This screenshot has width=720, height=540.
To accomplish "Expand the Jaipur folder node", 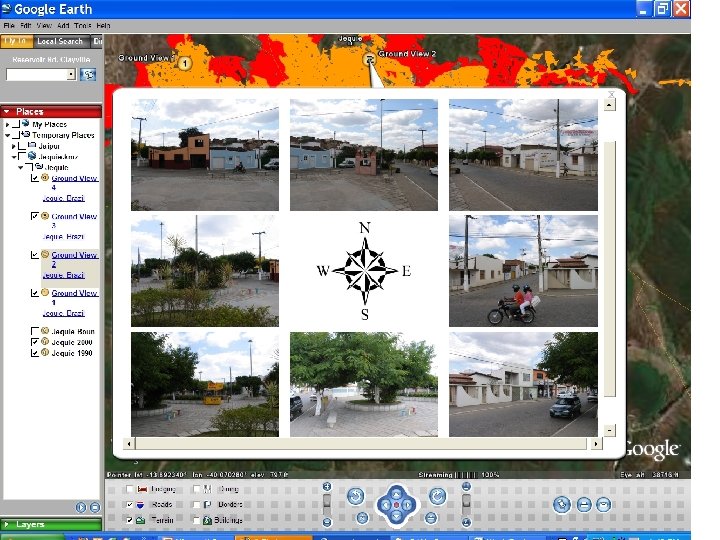I will point(13,146).
